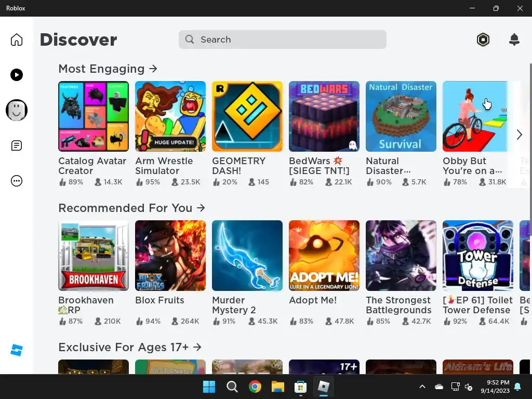Click the OneDrive cloud tray icon
The width and height of the screenshot is (532, 399).
coord(439,387)
